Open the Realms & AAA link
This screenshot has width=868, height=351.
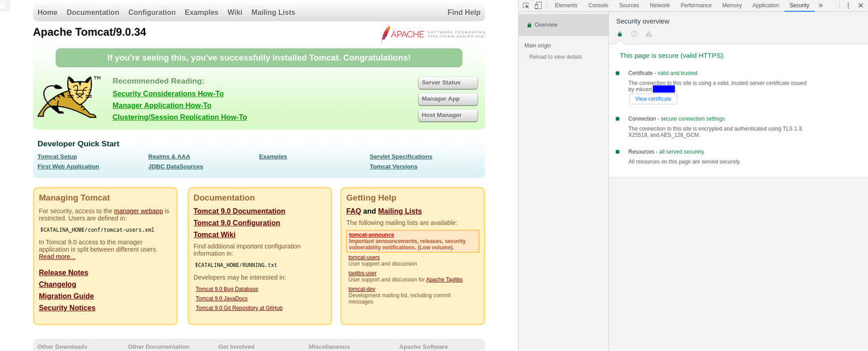coord(169,157)
